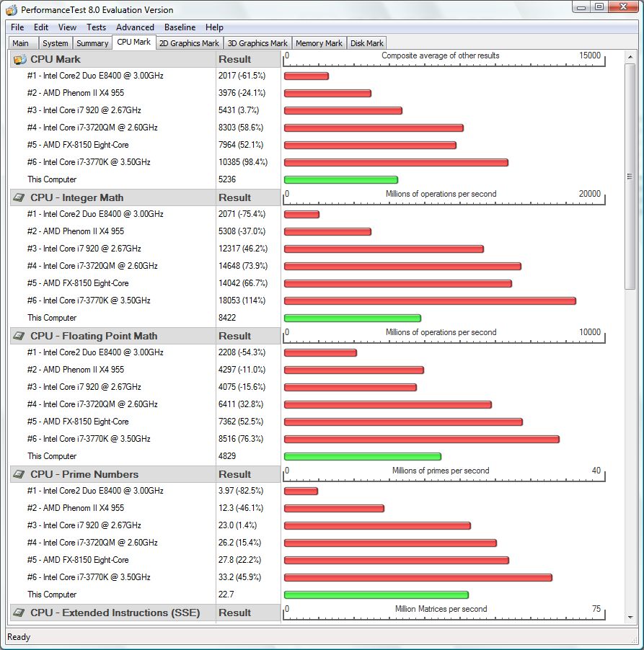644x650 pixels.
Task: Minimize the PerformanceTest window
Action: coord(581,7)
